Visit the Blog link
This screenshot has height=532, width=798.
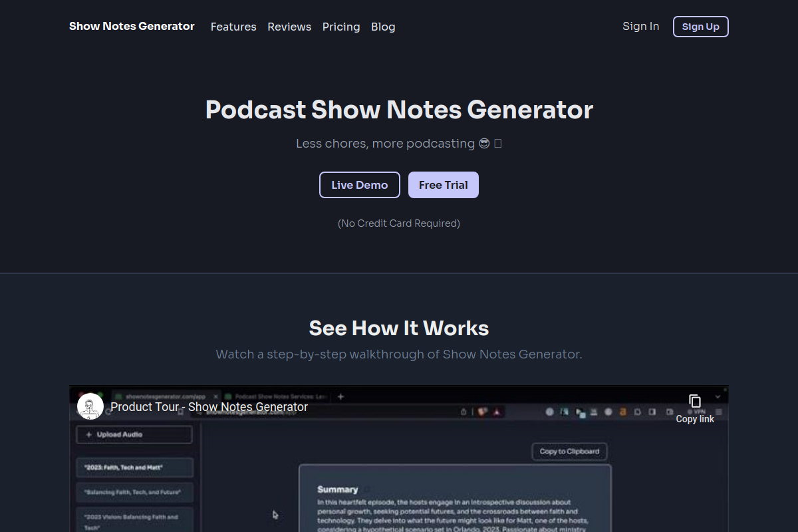pyautogui.click(x=383, y=27)
